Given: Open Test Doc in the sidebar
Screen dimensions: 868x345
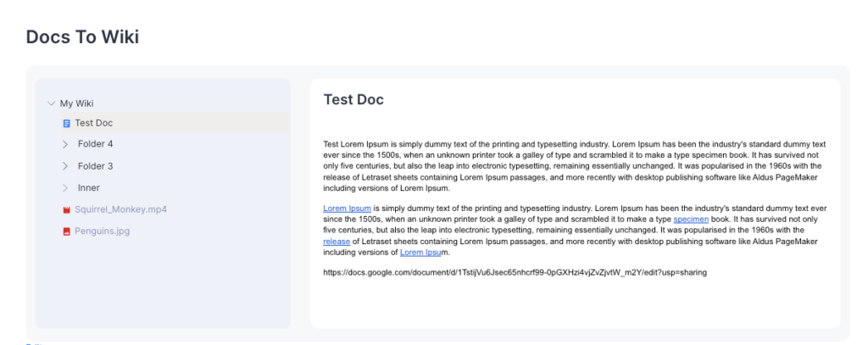Looking at the screenshot, I should tap(93, 123).
